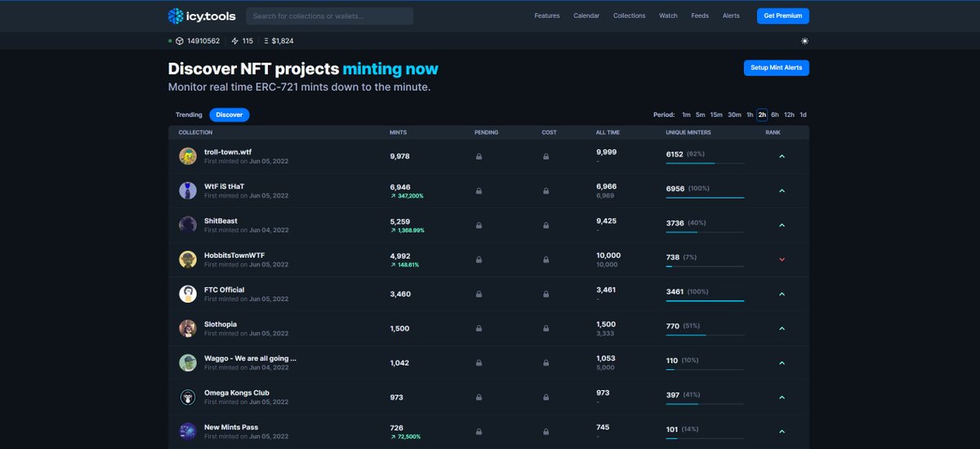Click the gas price lightning icon

pos(235,41)
